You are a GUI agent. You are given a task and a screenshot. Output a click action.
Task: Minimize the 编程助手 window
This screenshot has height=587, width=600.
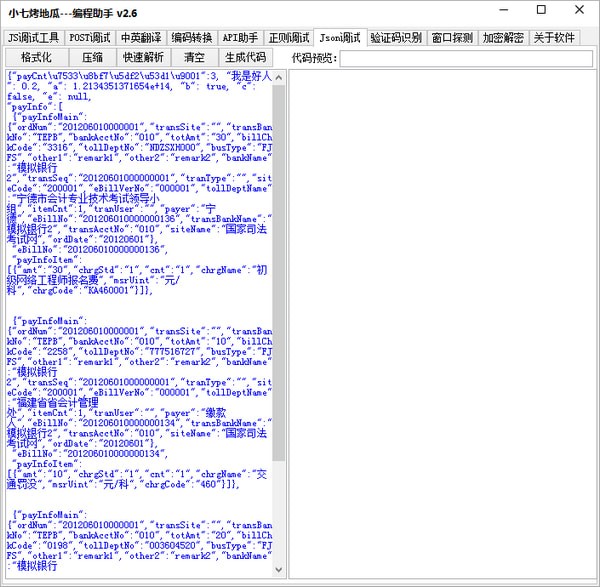[498, 12]
